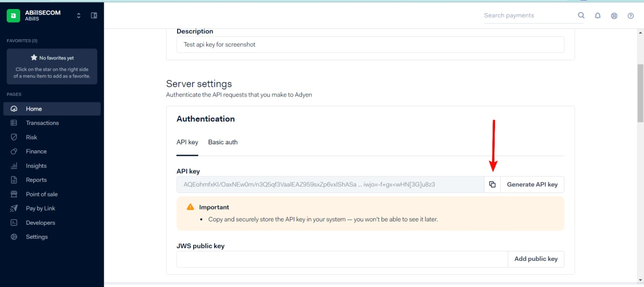The image size is (644, 287).
Task: Click the Search payments field
Action: click(528, 16)
